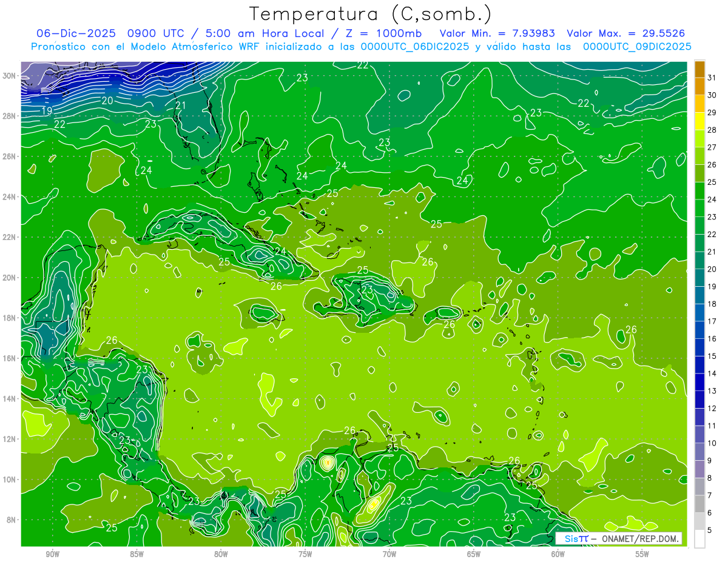This screenshot has height=562, width=728.
Task: Click the dark blue colorbar swatch between 12 and 13
Action: click(x=700, y=400)
